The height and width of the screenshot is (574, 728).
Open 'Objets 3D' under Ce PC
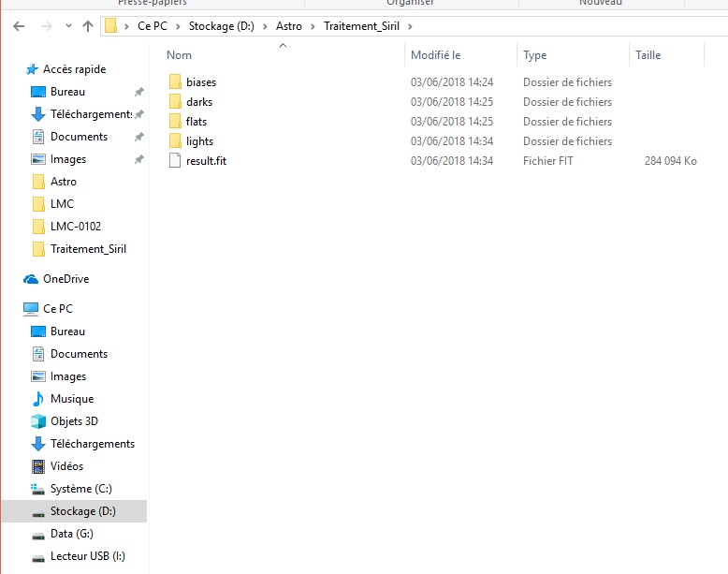click(74, 421)
